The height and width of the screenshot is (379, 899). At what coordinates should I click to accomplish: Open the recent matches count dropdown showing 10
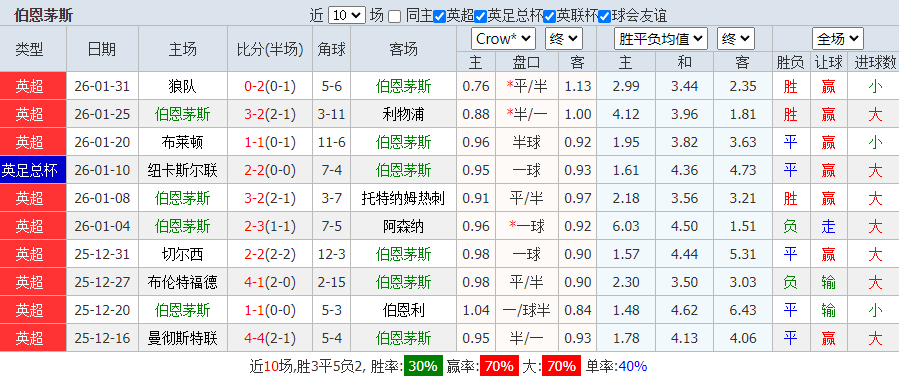tap(346, 15)
